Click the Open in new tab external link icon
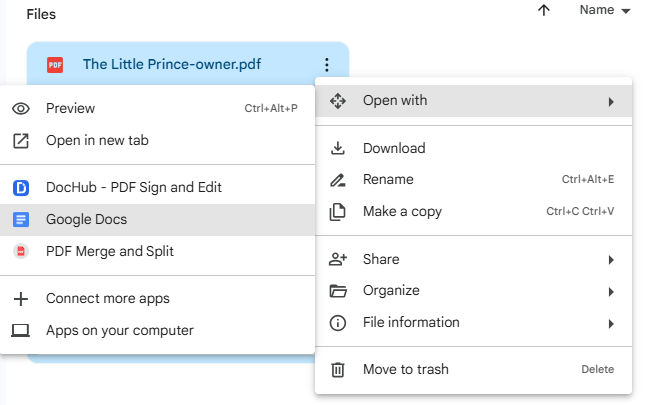The image size is (653, 405). [x=21, y=141]
